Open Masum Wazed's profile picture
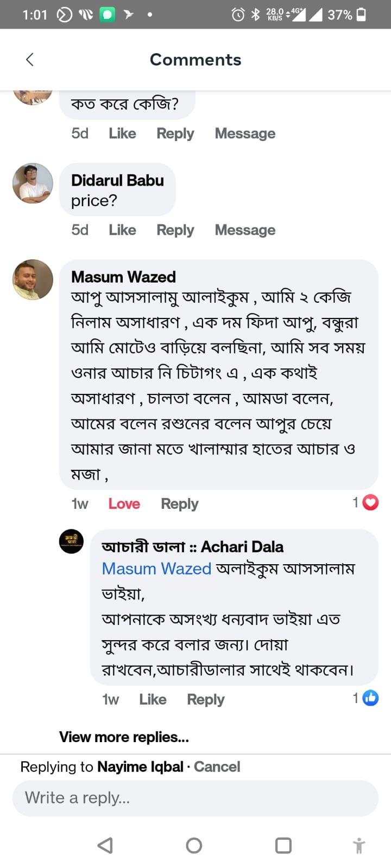The height and width of the screenshot is (868, 391). click(x=32, y=279)
